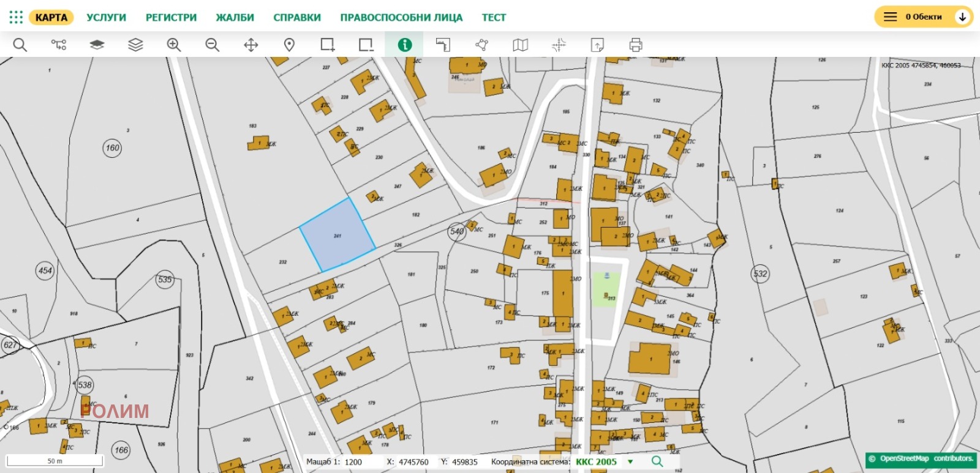Click the coordinate search button in status bar
The image size is (980, 473).
coord(657,461)
